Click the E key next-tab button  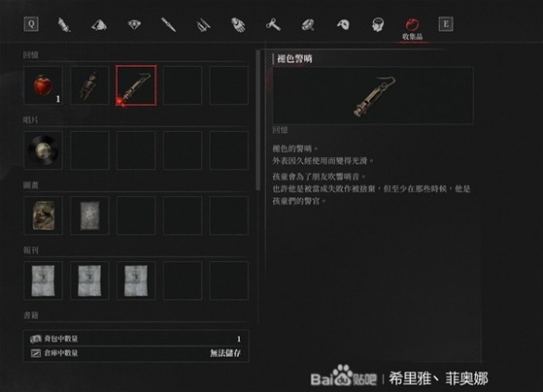(445, 24)
